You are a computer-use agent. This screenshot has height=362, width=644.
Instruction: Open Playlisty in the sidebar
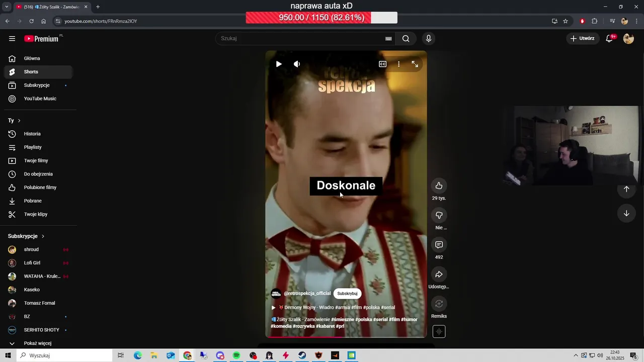pyautogui.click(x=38, y=147)
